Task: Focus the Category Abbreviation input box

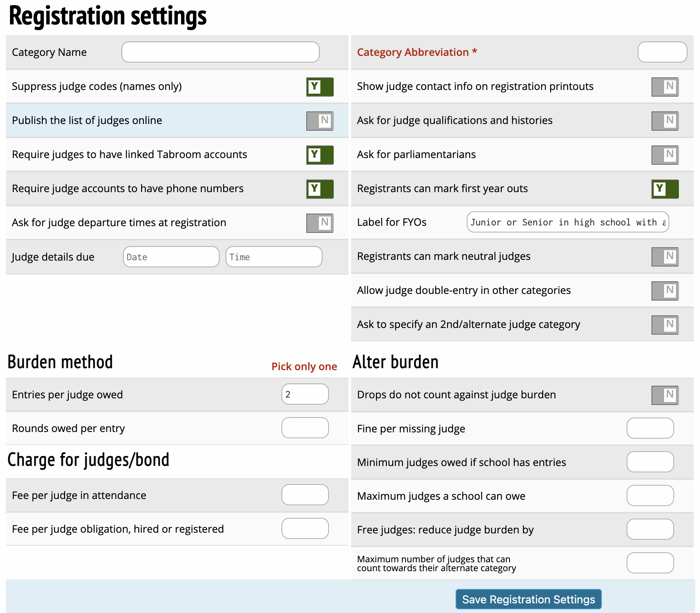Action: 662,52
